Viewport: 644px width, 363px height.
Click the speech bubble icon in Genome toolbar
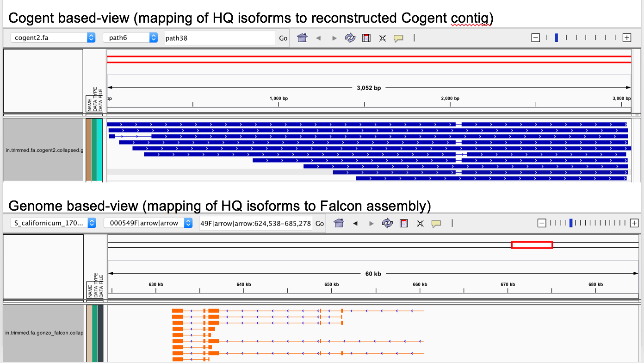click(x=435, y=223)
